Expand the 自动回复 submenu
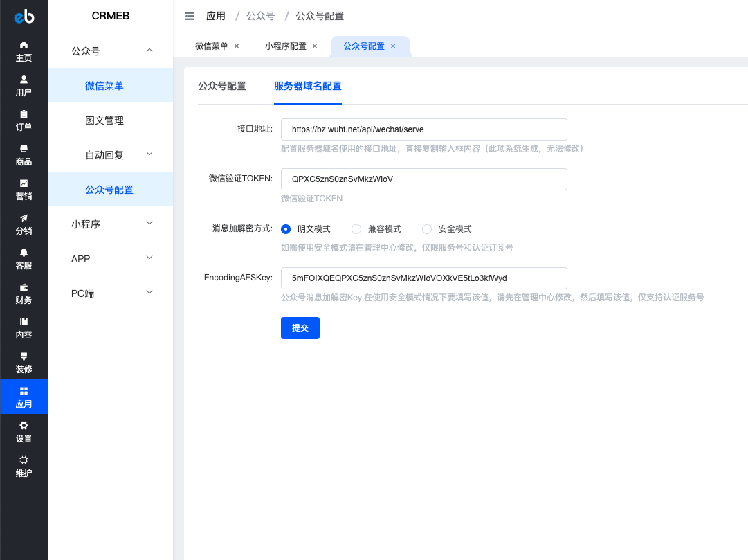748x560 pixels. (x=149, y=154)
